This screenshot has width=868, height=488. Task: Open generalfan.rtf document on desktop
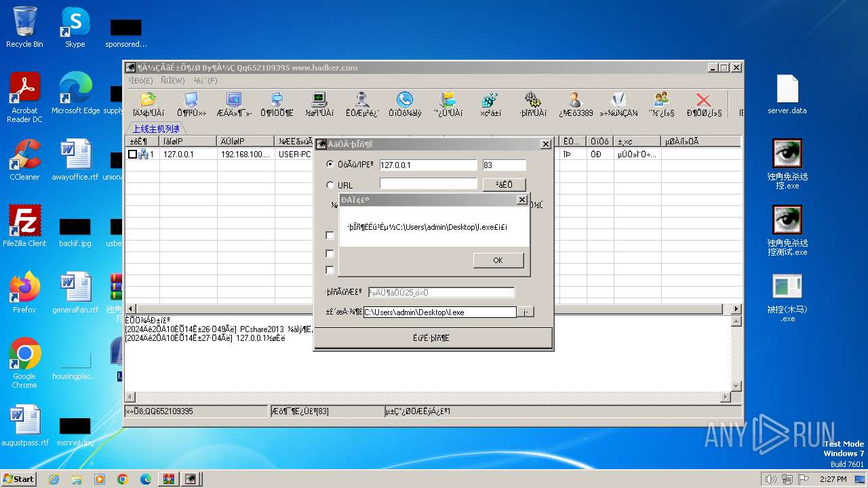tap(75, 293)
